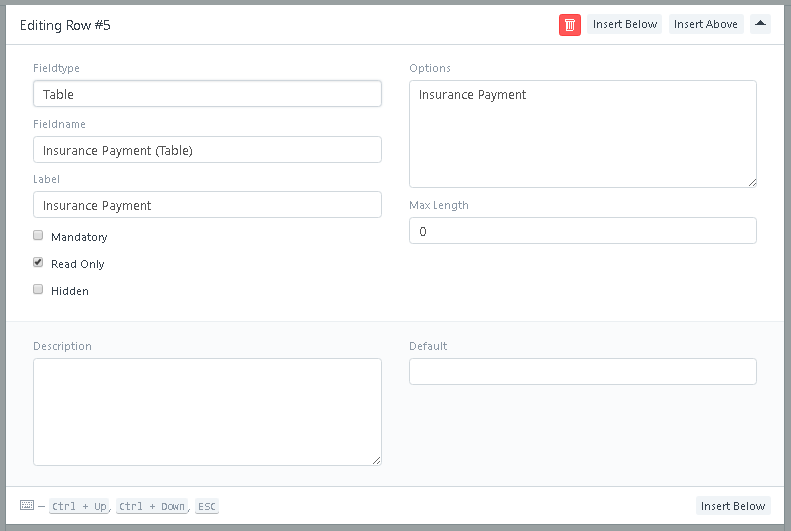This screenshot has width=791, height=531.
Task: Click the Description text area
Action: pos(207,412)
